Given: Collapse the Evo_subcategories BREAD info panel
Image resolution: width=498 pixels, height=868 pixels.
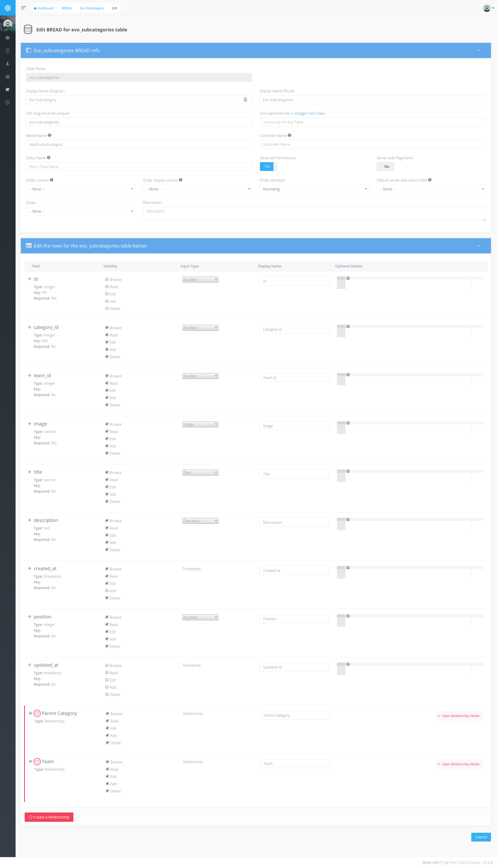Looking at the screenshot, I should pyautogui.click(x=479, y=50).
